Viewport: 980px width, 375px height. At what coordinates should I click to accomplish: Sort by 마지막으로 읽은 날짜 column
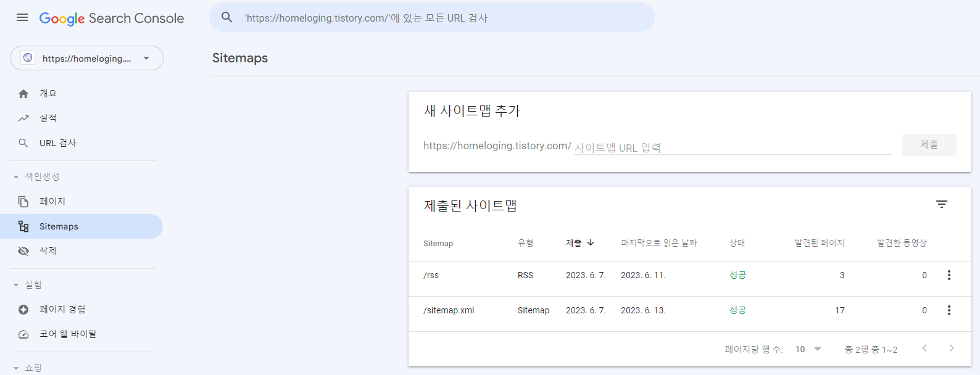tap(659, 243)
